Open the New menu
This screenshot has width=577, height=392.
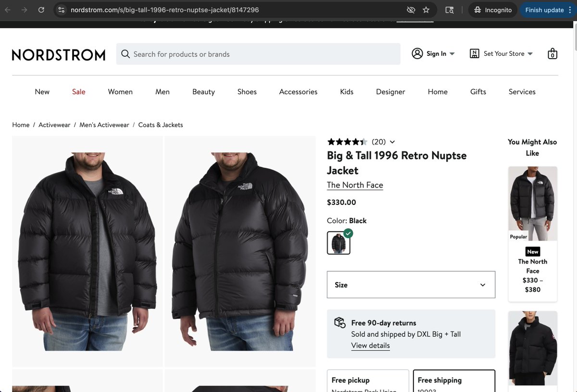tap(42, 91)
